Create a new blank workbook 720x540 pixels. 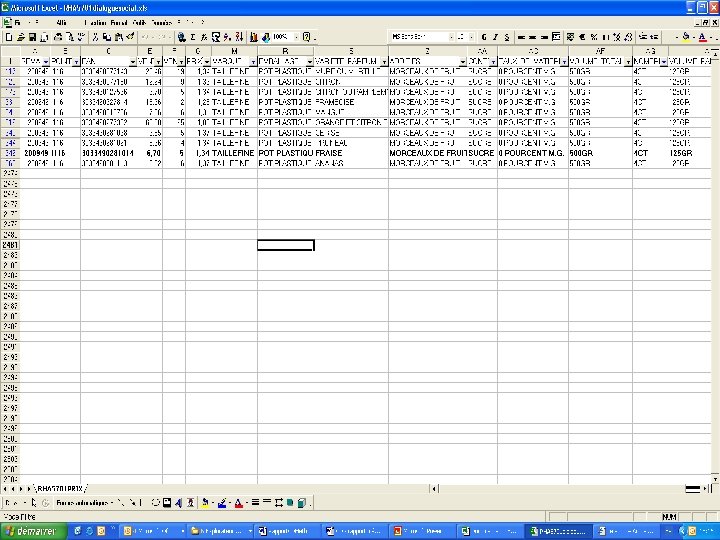pyautogui.click(x=9, y=37)
